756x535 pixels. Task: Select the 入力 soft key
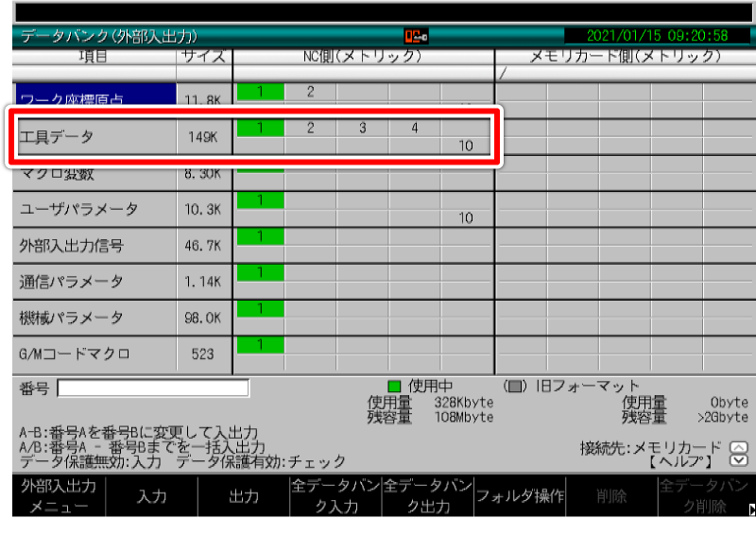coord(151,495)
